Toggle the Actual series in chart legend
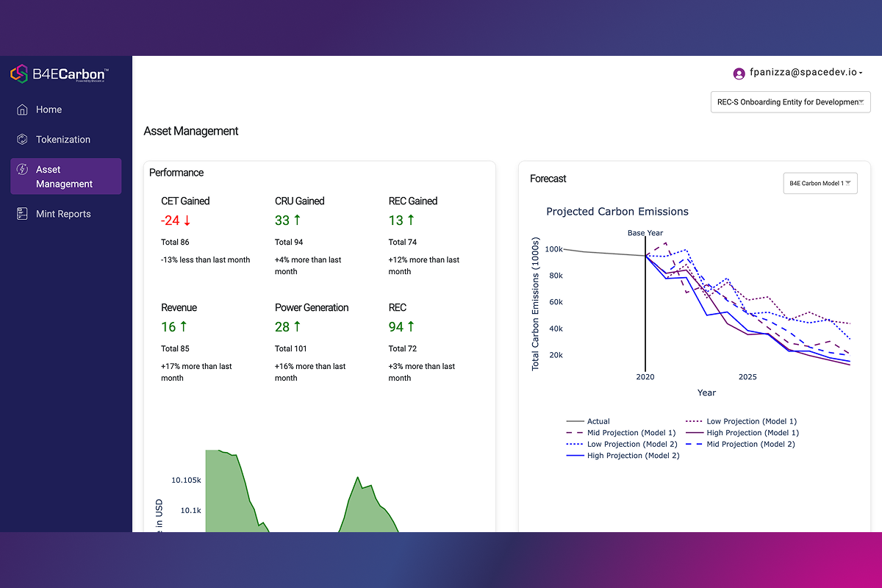Screen dimensions: 882x588 tap(588, 422)
